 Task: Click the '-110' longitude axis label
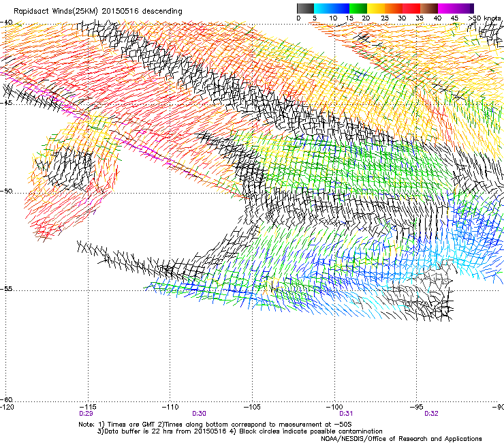(x=170, y=407)
